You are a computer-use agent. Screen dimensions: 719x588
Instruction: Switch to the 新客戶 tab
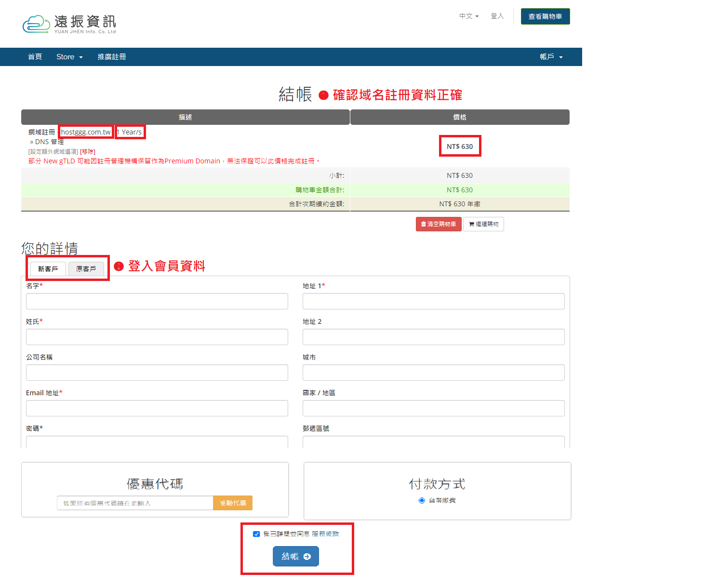coord(48,269)
